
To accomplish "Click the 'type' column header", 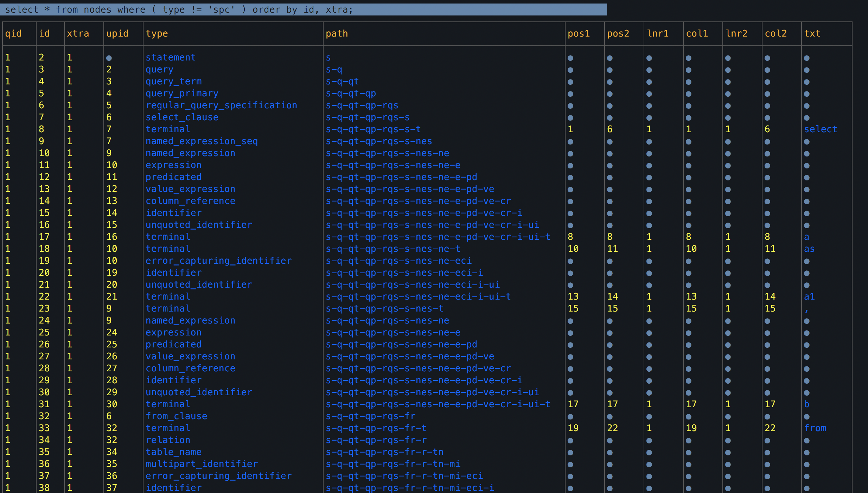I will tap(157, 33).
